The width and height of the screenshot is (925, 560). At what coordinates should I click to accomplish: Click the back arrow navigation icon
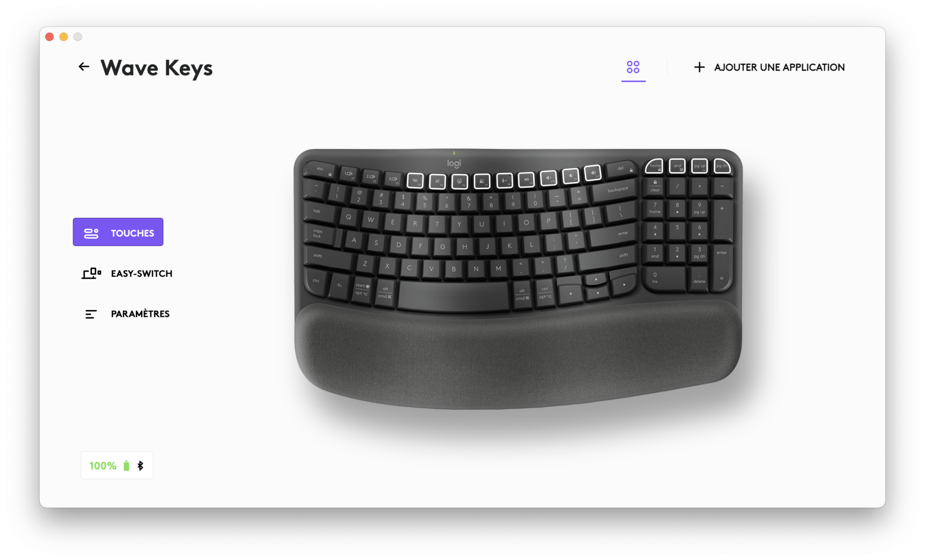click(x=84, y=67)
